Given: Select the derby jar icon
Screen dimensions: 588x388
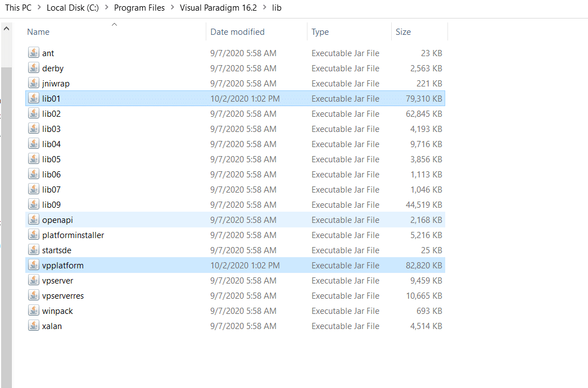Looking at the screenshot, I should pos(34,68).
